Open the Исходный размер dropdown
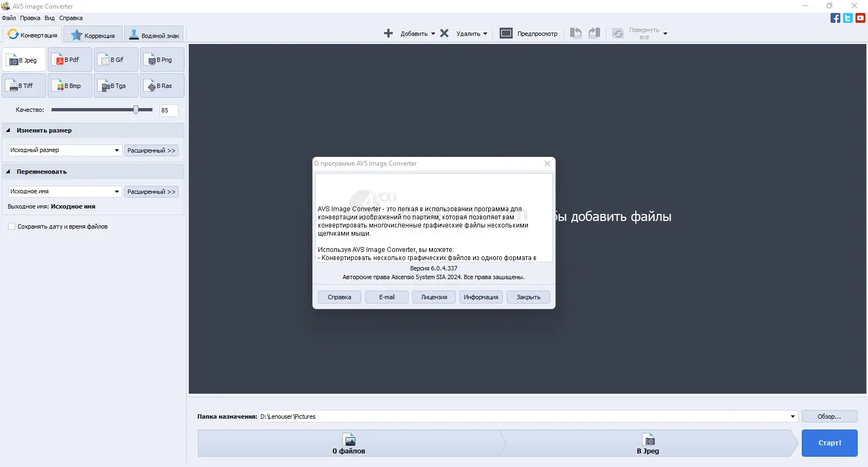This screenshot has height=467, width=868. [x=65, y=150]
